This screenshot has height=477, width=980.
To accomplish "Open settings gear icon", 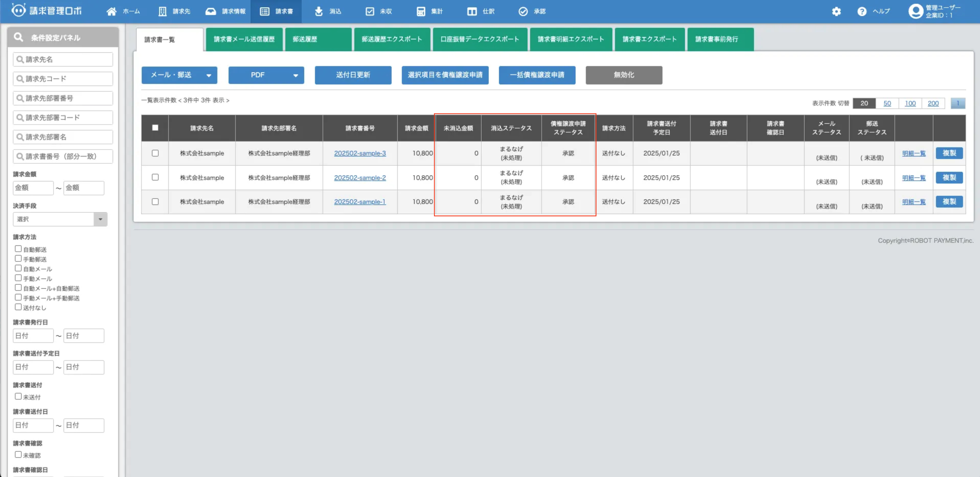I will tap(836, 11).
